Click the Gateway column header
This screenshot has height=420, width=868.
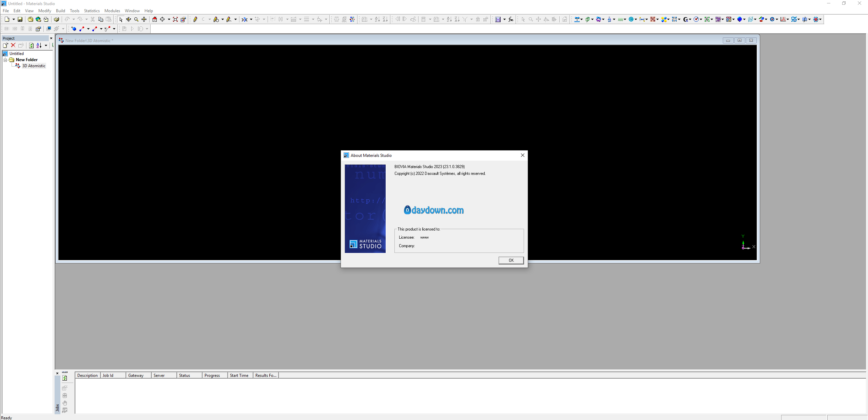coord(138,375)
